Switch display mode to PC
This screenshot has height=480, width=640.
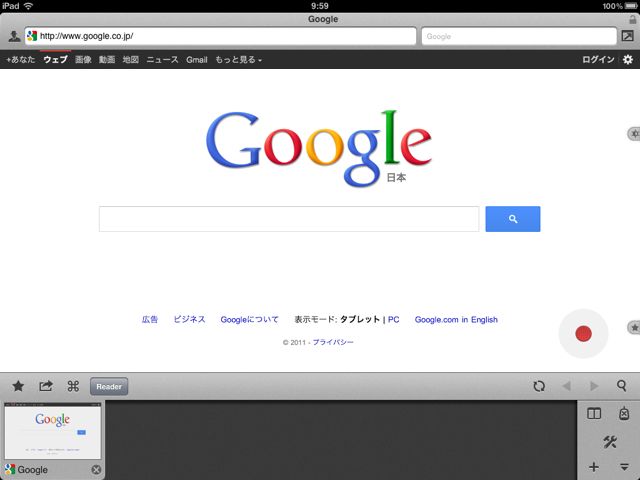pos(393,319)
